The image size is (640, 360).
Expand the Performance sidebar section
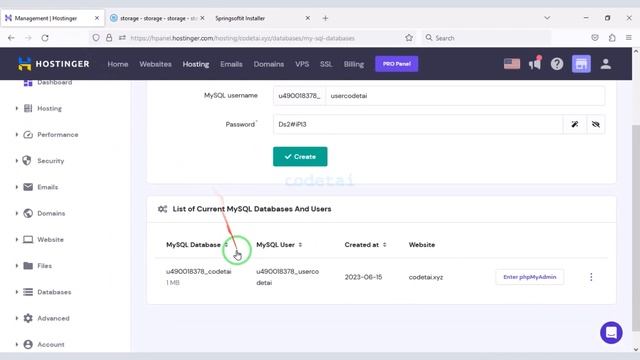[x=17, y=134]
